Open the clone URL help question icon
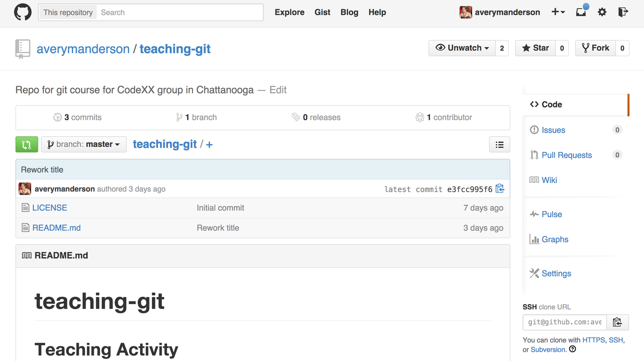 pyautogui.click(x=573, y=349)
